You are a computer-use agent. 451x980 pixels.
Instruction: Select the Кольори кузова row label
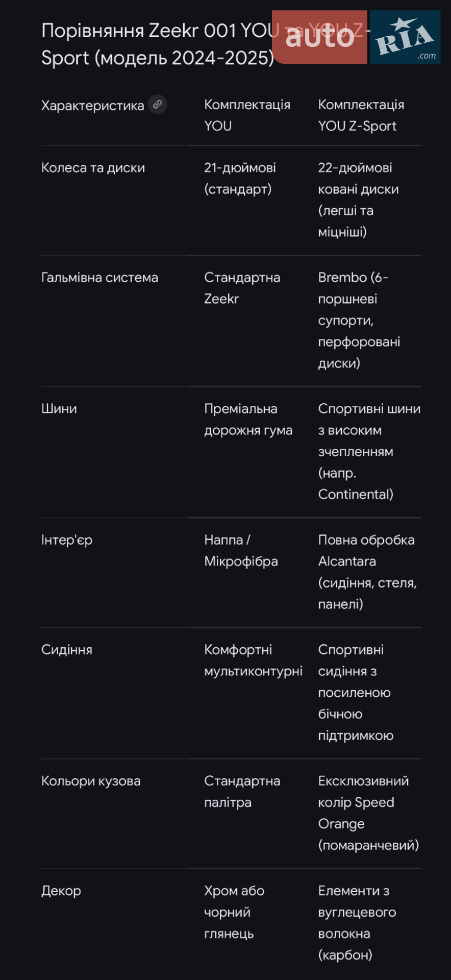click(x=91, y=781)
